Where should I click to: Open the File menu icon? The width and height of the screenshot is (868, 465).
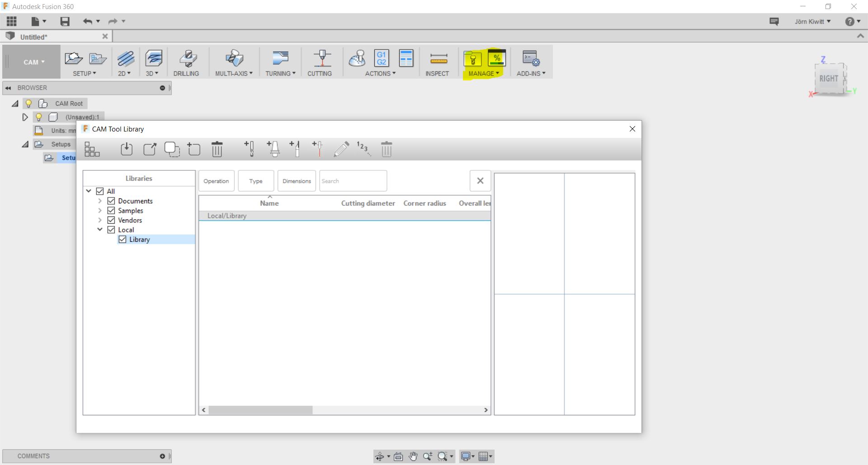point(38,21)
